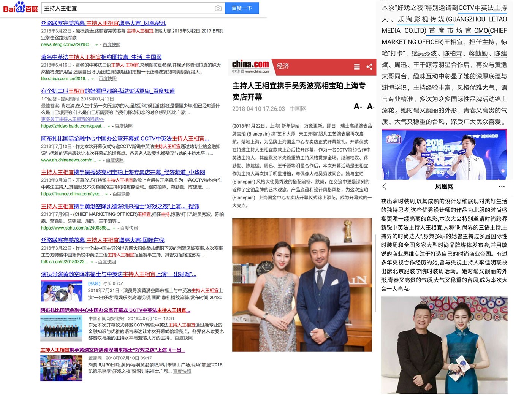Click the 2018-04-10 17:26:03 article timestamp
Viewport: 532px width, 399px height.
click(258, 109)
